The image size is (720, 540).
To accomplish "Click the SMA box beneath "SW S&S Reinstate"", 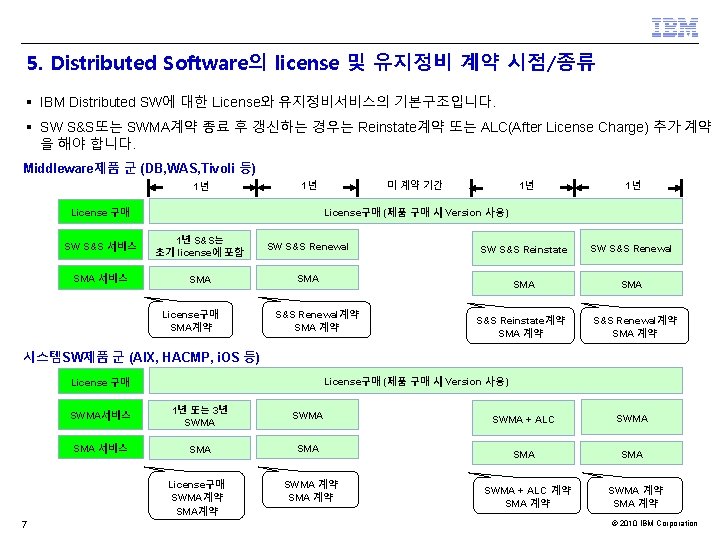I will 523,284.
